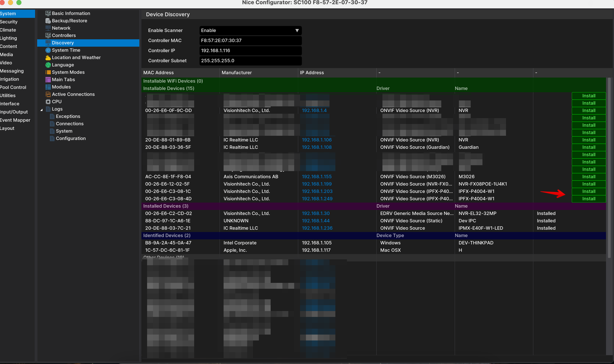Click the Logs document icon

pos(48,109)
